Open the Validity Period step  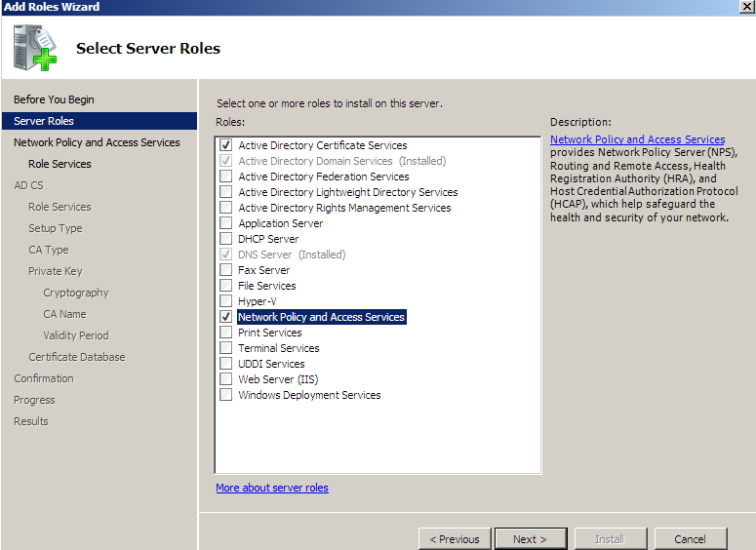point(76,335)
